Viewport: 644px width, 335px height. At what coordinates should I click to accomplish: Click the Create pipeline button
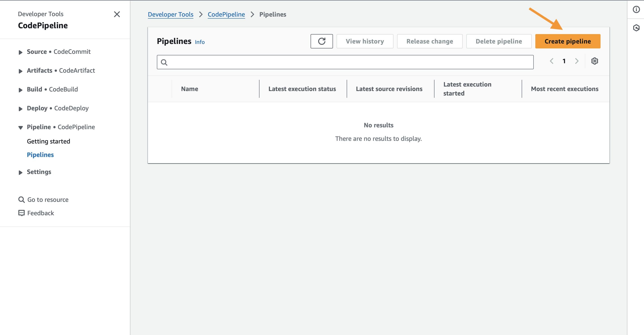pos(568,41)
